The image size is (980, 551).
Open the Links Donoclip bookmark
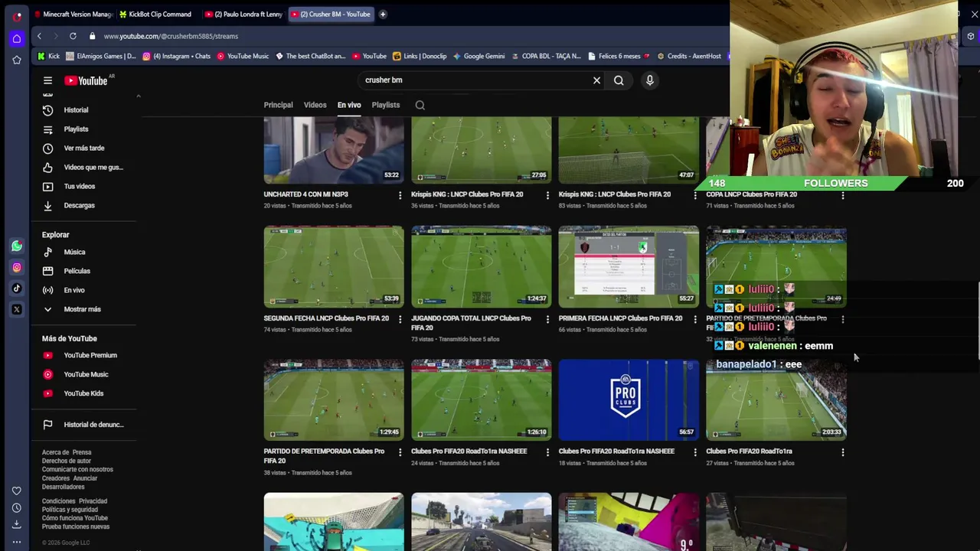pos(419,56)
